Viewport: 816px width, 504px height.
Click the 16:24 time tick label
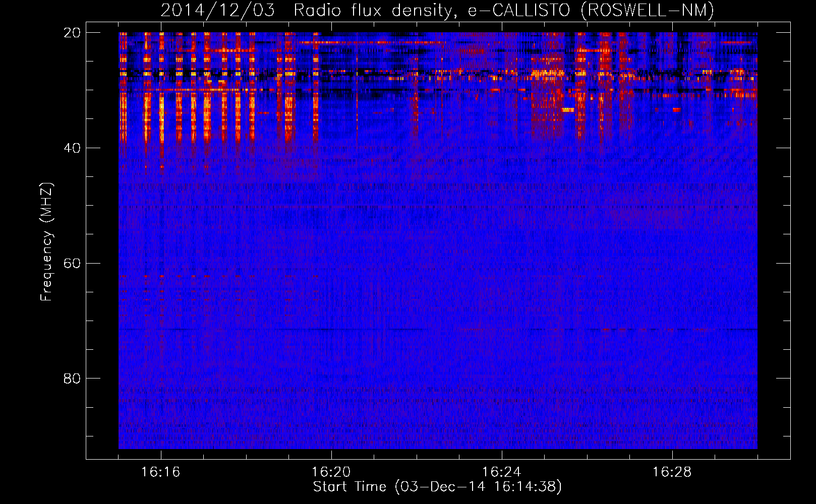tap(502, 472)
